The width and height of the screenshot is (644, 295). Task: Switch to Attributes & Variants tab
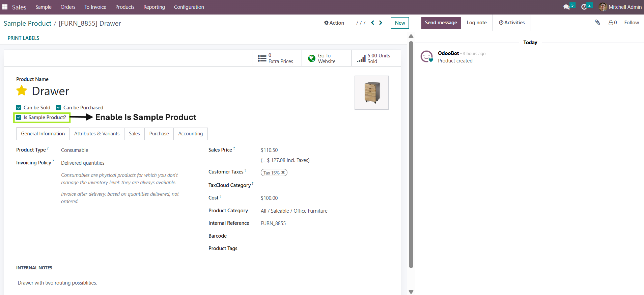tap(97, 134)
